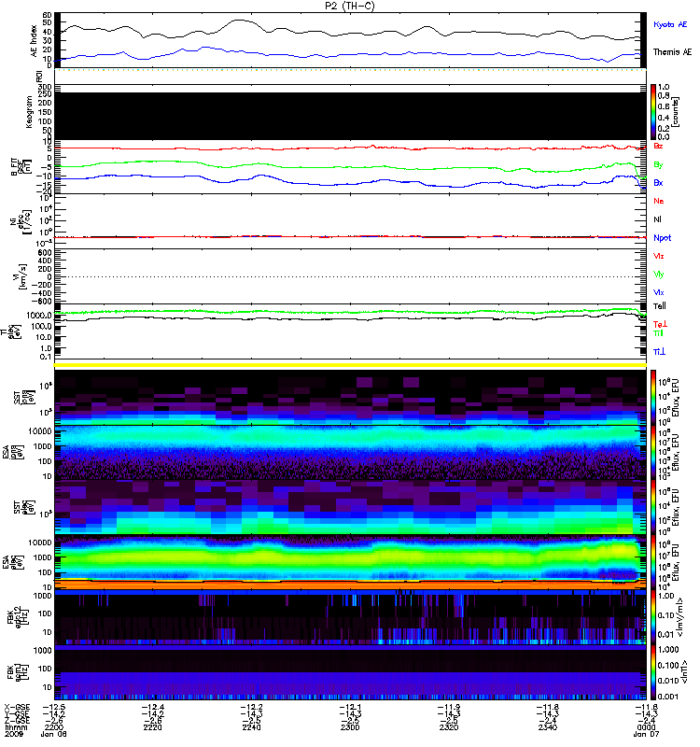This screenshot has width=700, height=747.
Task: Click the X-GSE value -12.4
Action: pos(153,707)
